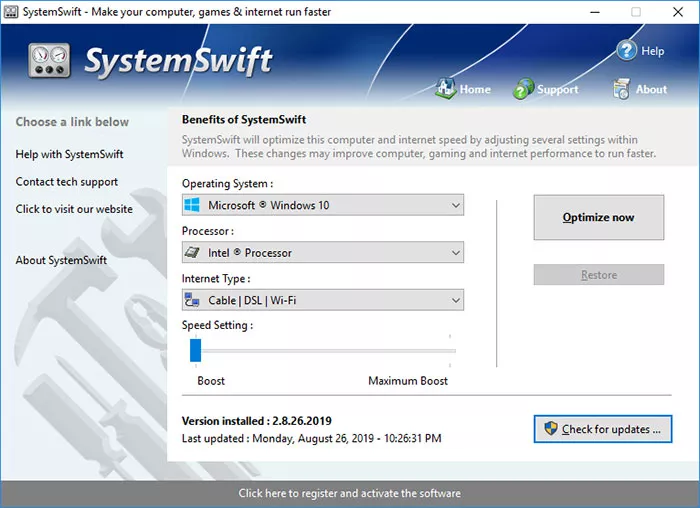This screenshot has height=508, width=700.
Task: Click the Home house icon
Action: click(x=445, y=88)
